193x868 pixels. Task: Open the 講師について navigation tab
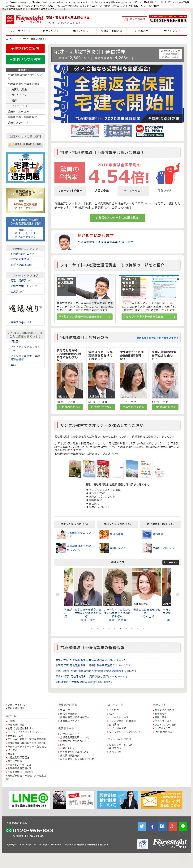pos(81,31)
